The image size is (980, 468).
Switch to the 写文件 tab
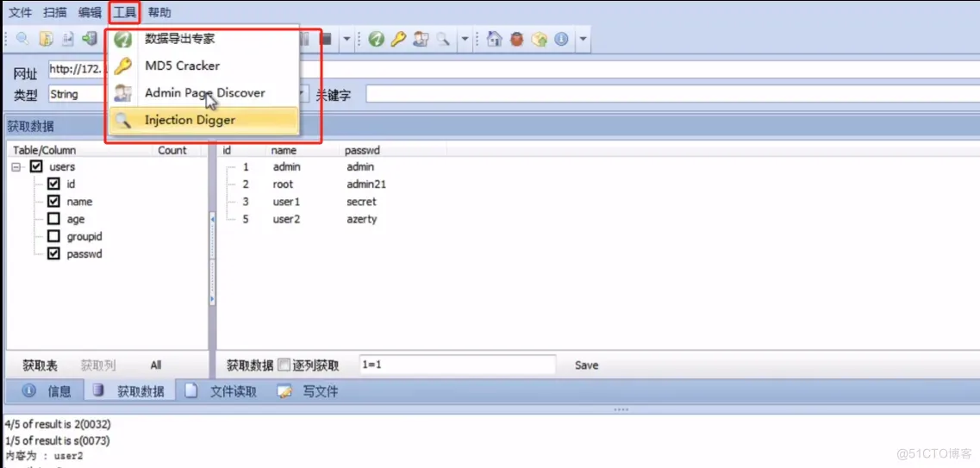tap(308, 392)
